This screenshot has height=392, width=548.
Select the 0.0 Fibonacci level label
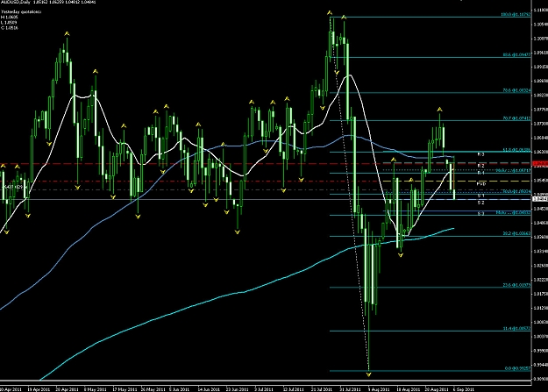tap(518, 368)
